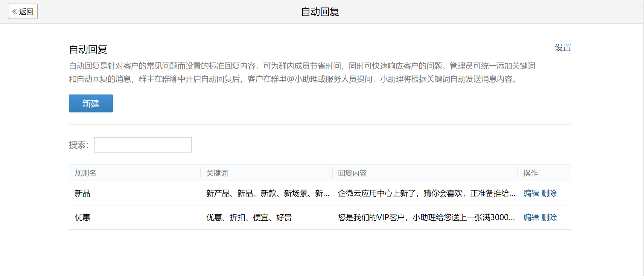Select the 新品 rule name
Image resolution: width=644 pixels, height=276 pixels.
83,193
